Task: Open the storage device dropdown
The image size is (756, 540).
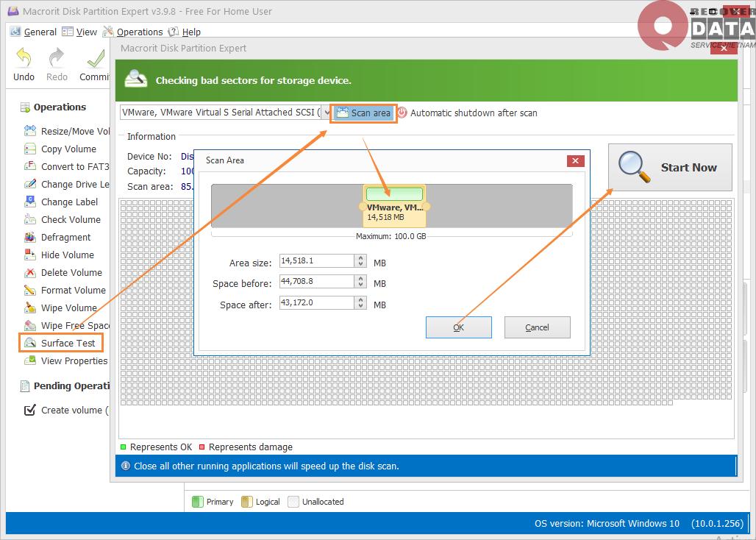Action: pos(326,113)
